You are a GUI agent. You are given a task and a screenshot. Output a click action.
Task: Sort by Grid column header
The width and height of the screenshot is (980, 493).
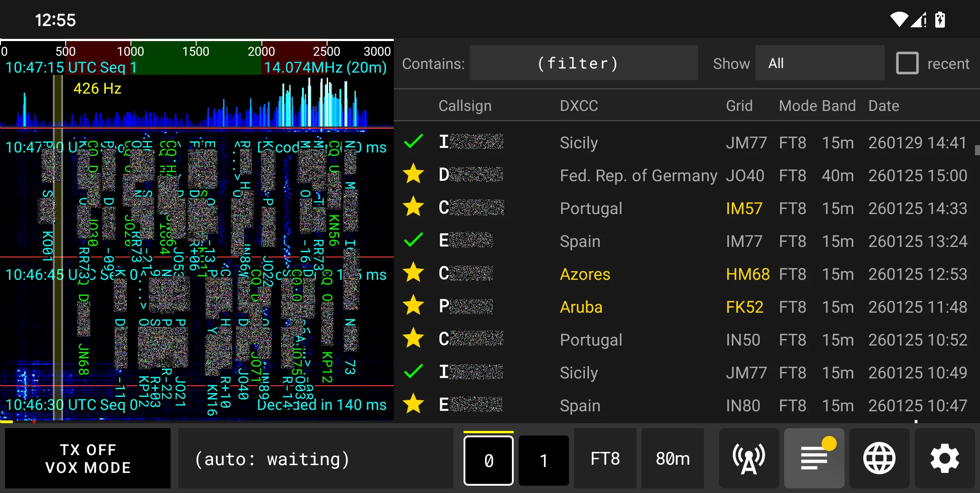(x=739, y=106)
